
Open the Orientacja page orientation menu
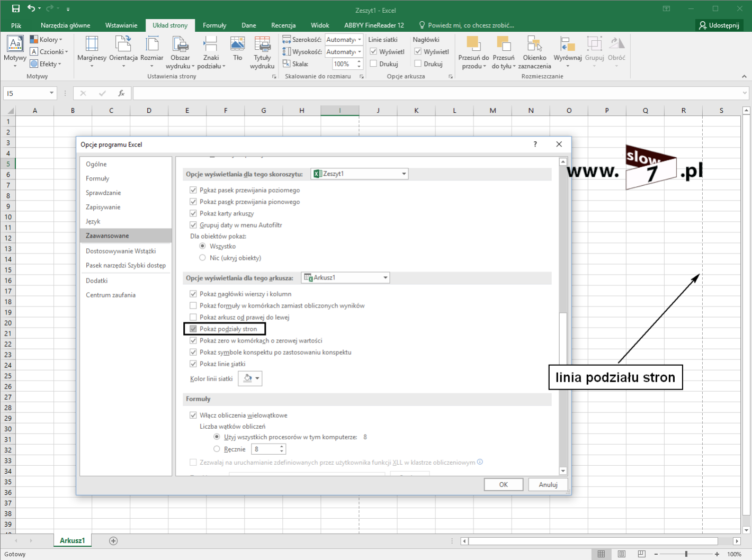click(123, 52)
